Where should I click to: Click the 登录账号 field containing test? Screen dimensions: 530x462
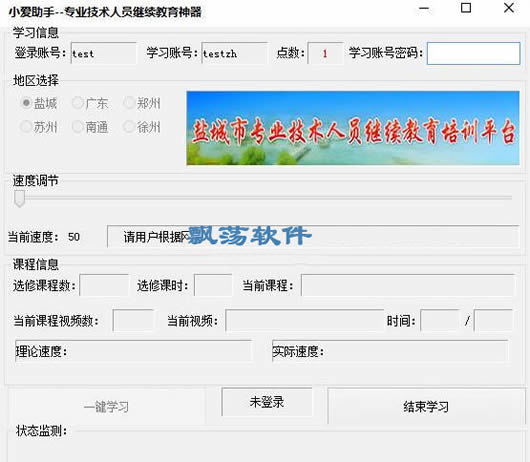[x=103, y=53]
